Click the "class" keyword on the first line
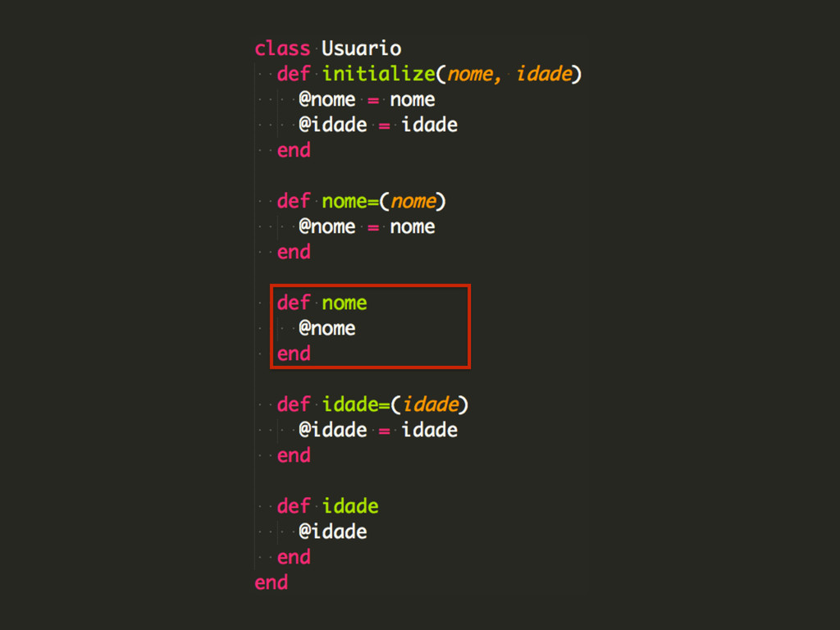The width and height of the screenshot is (840, 630). tap(282, 48)
